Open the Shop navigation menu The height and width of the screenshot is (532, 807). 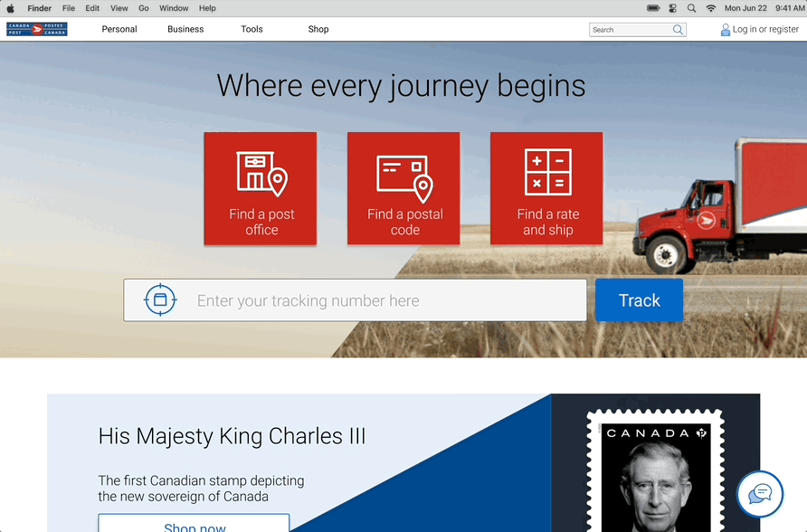point(318,29)
